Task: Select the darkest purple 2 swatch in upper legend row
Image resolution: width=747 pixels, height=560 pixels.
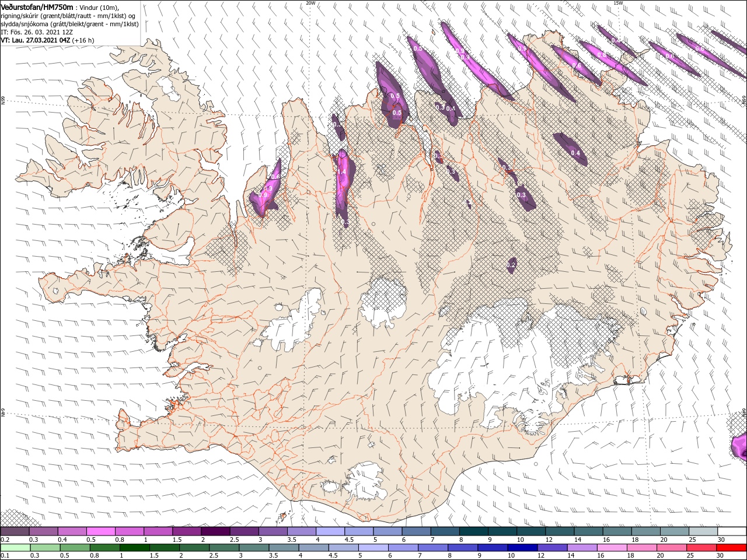Action: (x=215, y=531)
